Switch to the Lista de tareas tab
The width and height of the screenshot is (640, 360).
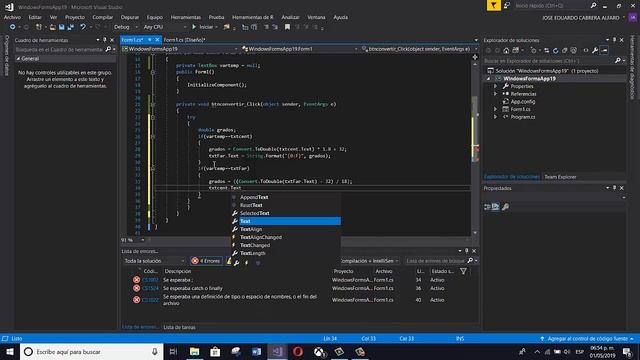[179, 327]
